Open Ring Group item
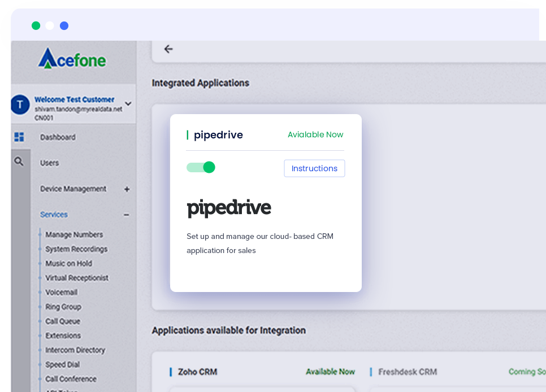 (63, 307)
